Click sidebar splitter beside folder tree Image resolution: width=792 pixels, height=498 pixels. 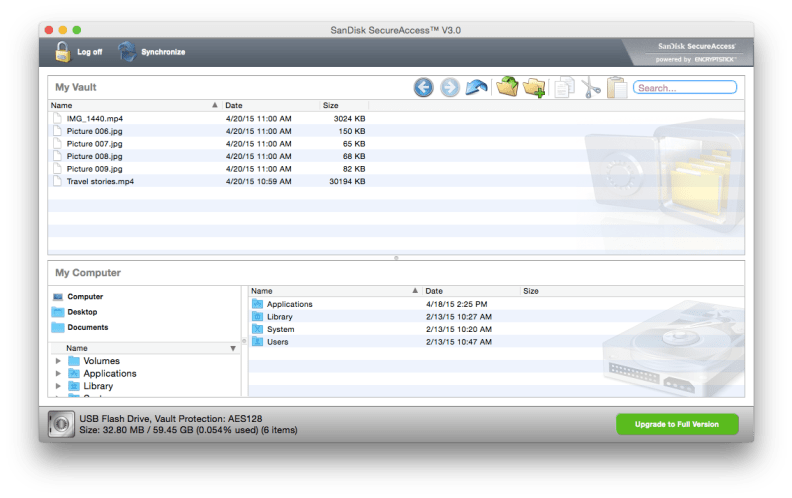pyautogui.click(x=244, y=341)
